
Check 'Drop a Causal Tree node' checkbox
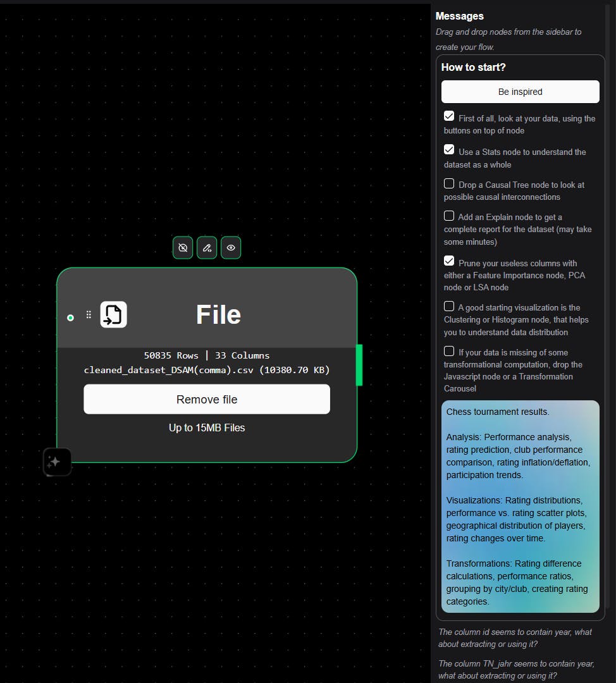pyautogui.click(x=449, y=183)
